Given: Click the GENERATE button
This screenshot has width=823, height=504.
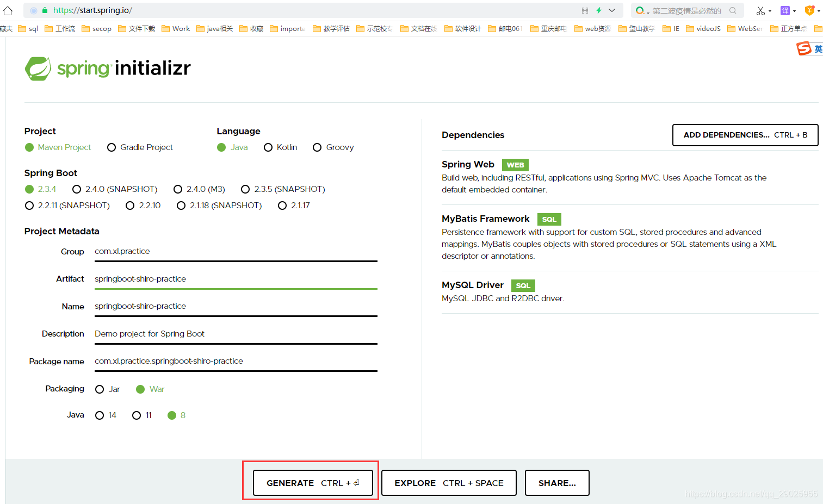Looking at the screenshot, I should [x=313, y=483].
